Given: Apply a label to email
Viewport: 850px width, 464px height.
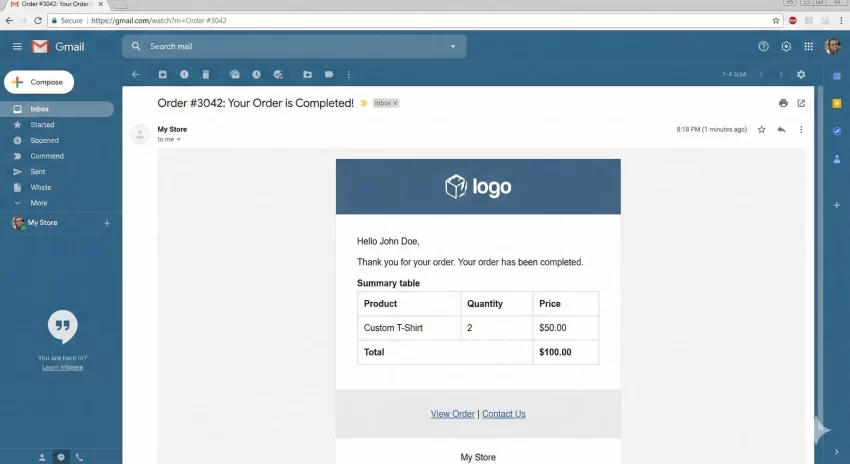Looking at the screenshot, I should coord(329,74).
